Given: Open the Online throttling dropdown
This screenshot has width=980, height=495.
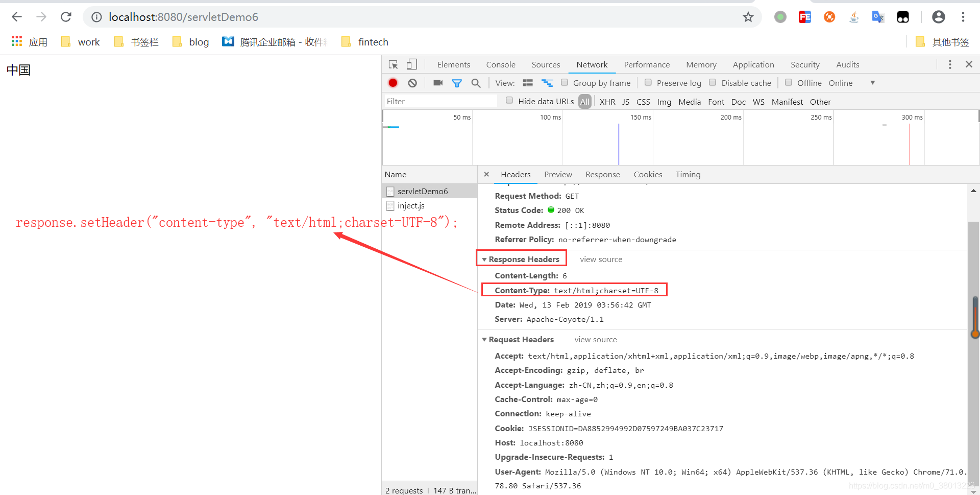Looking at the screenshot, I should pos(851,83).
